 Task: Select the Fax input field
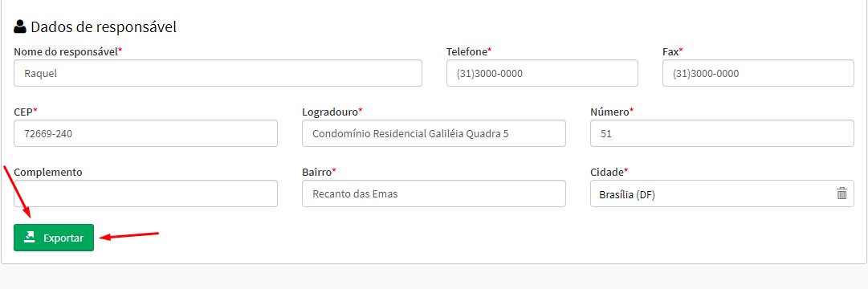(758, 73)
